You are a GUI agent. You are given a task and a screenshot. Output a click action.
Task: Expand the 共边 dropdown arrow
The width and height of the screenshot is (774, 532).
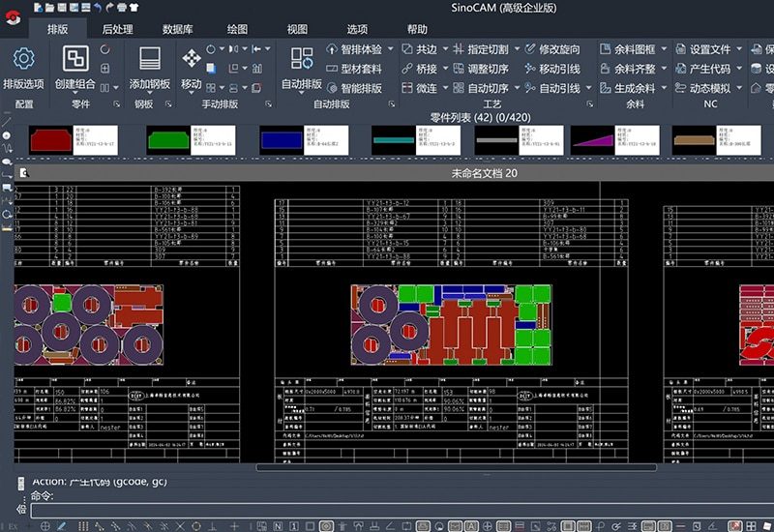click(445, 49)
